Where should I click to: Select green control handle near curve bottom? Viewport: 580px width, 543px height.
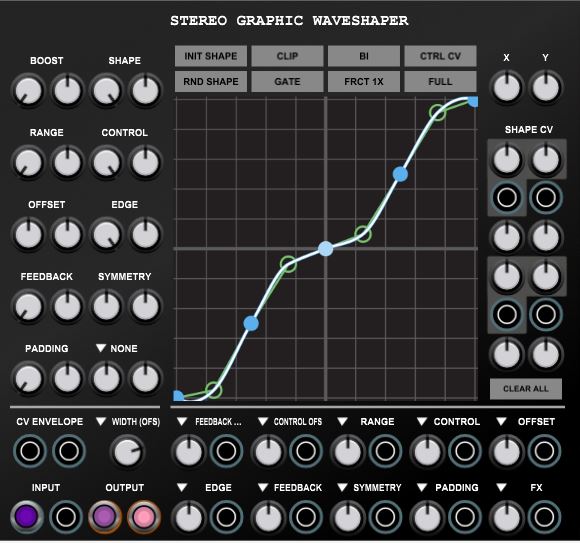coord(213,389)
